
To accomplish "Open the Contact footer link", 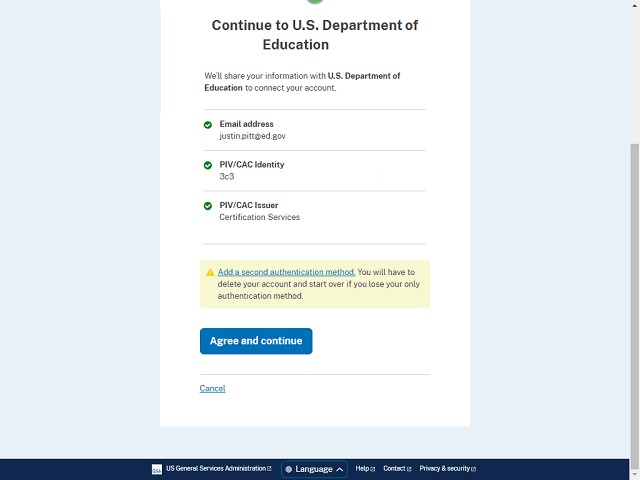I will click(394, 469).
